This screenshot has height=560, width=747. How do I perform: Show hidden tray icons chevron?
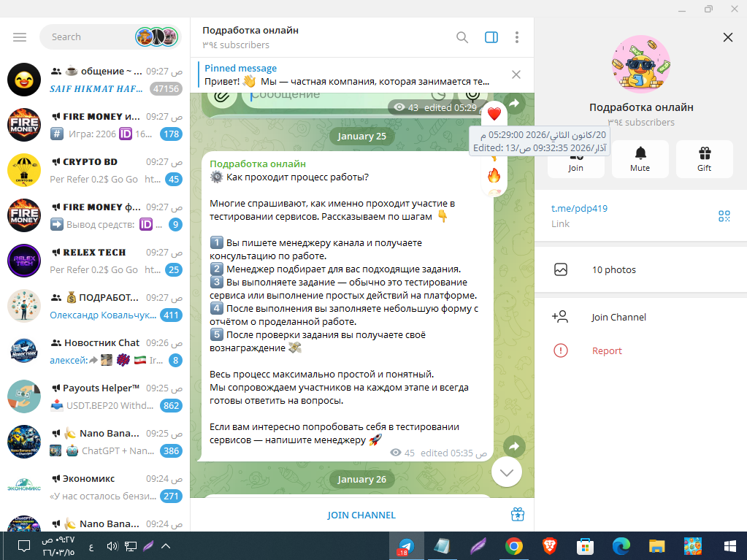[166, 546]
